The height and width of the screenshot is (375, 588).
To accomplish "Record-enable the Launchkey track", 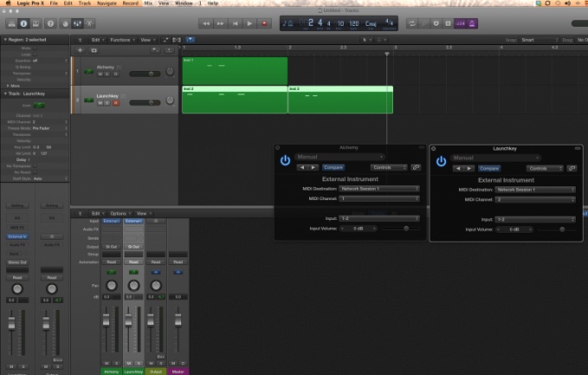I will click(x=115, y=103).
